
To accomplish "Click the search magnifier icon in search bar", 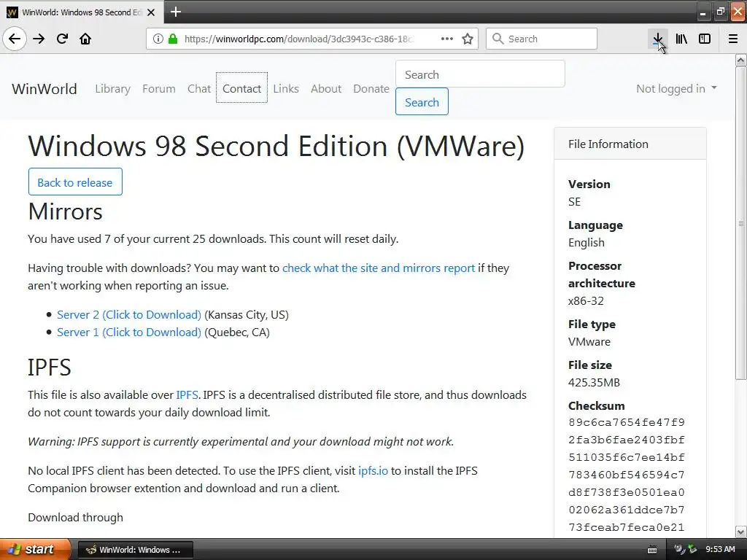I will [x=498, y=39].
